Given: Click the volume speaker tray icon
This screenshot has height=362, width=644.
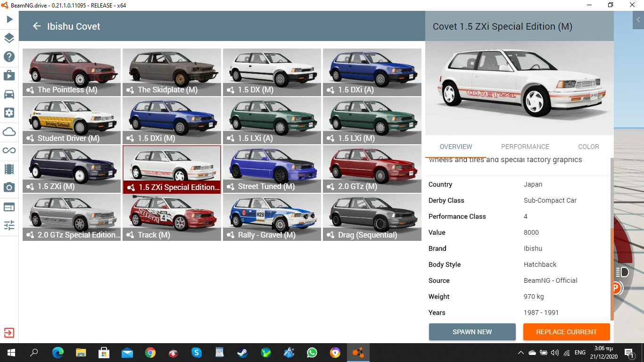Looking at the screenshot, I should coord(555,353).
